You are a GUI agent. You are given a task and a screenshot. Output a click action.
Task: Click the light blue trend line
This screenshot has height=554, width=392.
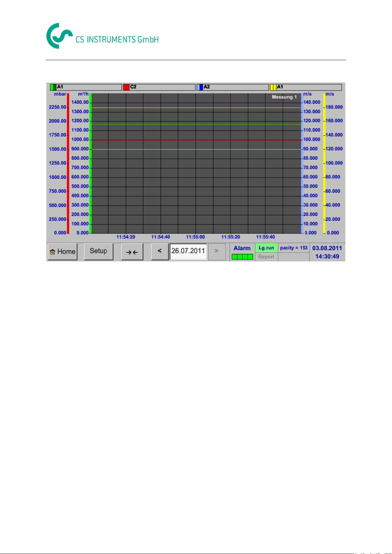[196, 149]
